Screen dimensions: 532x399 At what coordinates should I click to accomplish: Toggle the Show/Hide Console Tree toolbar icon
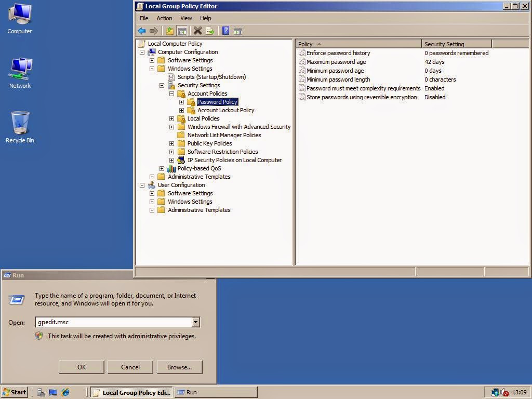[182, 31]
